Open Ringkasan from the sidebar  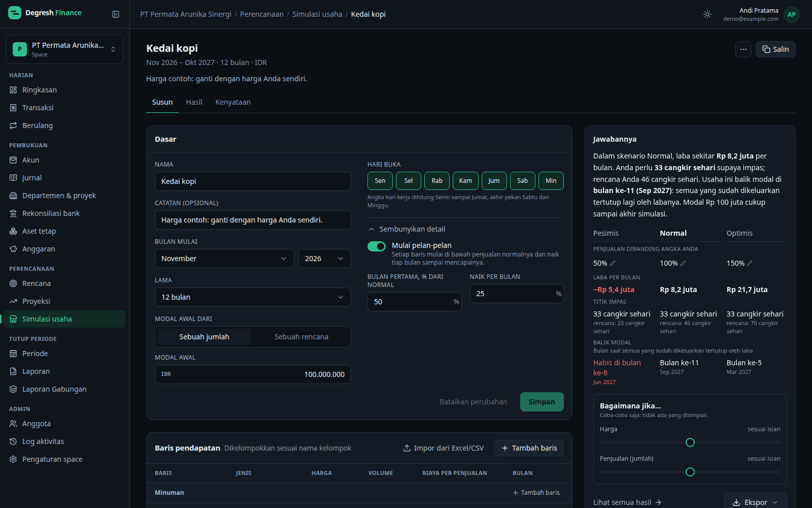click(64, 90)
